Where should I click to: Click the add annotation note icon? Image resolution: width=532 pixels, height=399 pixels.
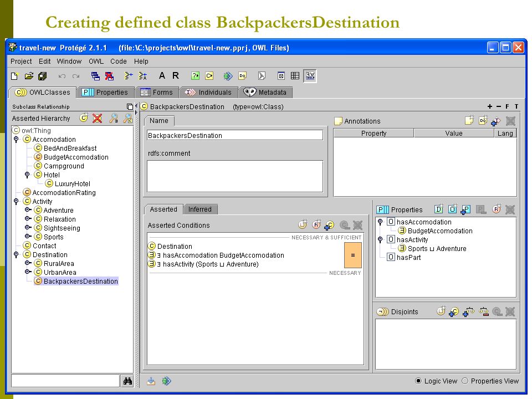pos(469,120)
